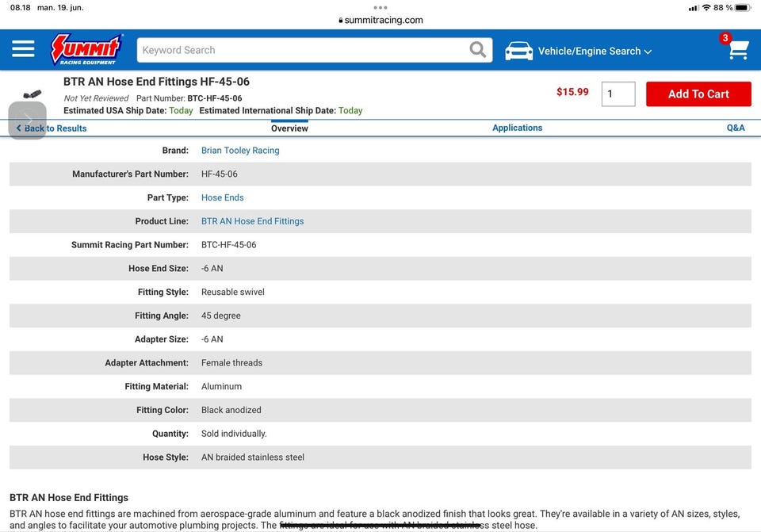Viewport: 761px width, 532px height.
Task: Click the quantity input box
Action: [618, 94]
